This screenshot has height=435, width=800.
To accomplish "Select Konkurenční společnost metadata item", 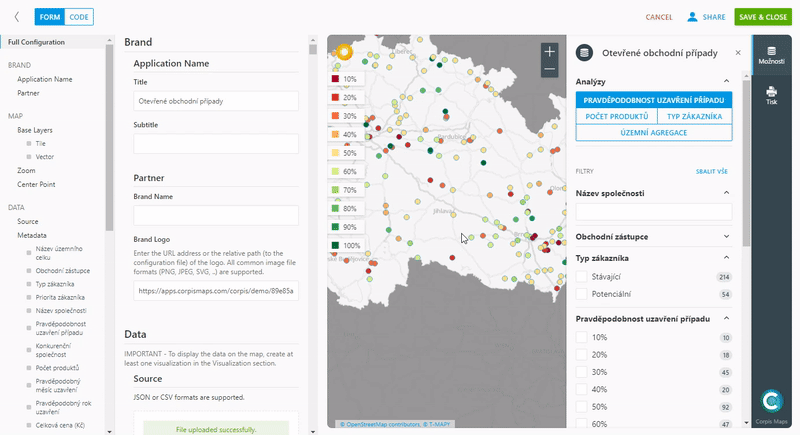I will tap(53, 350).
